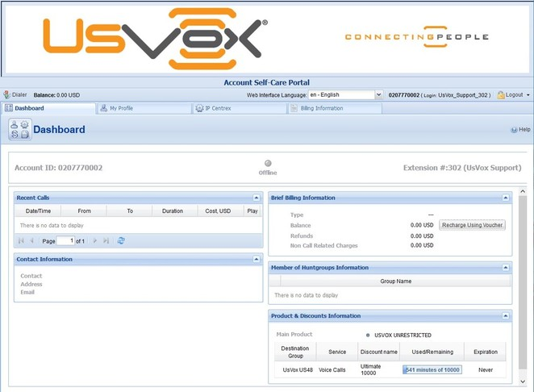Collapse the Recent Calls panel

256,198
